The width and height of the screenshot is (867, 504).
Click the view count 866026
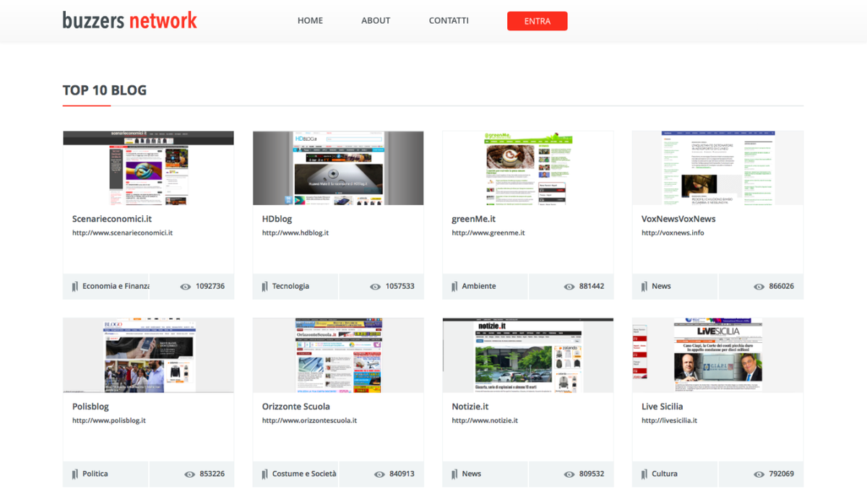782,286
